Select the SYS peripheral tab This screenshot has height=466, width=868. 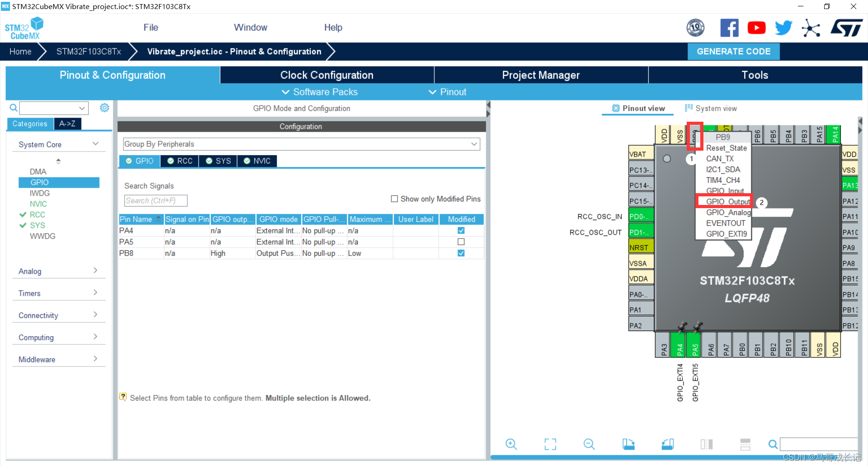click(x=218, y=161)
